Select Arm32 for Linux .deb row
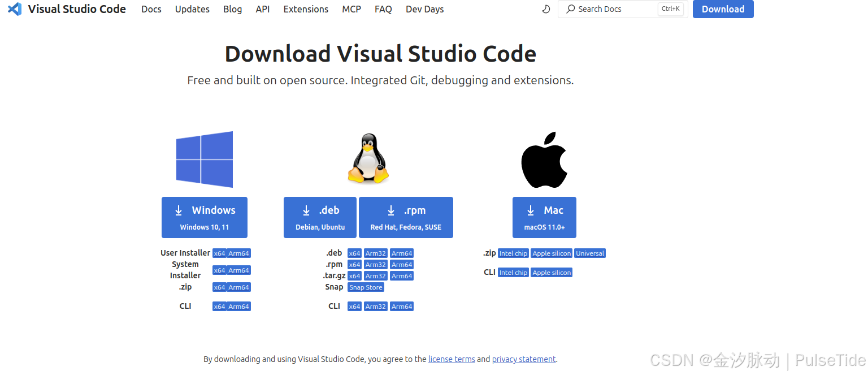 click(376, 253)
